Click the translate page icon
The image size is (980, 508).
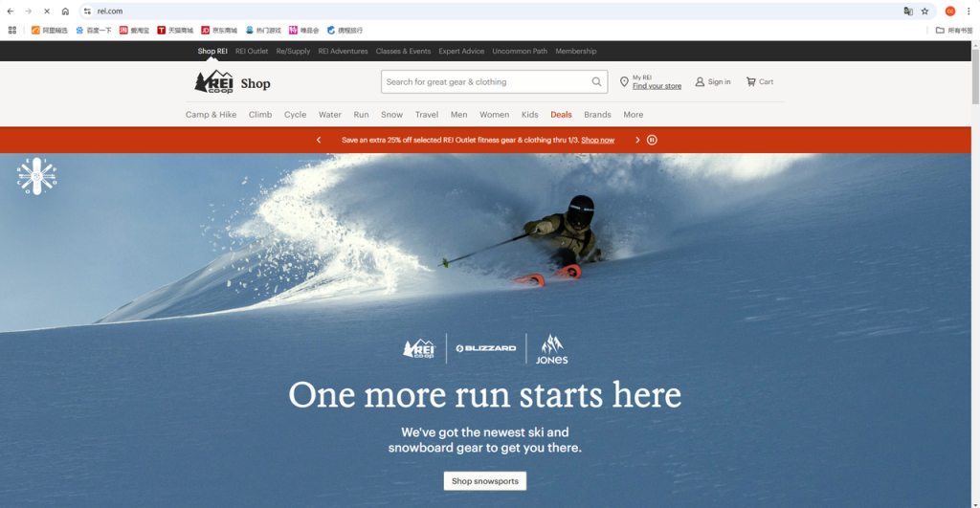coord(908,11)
